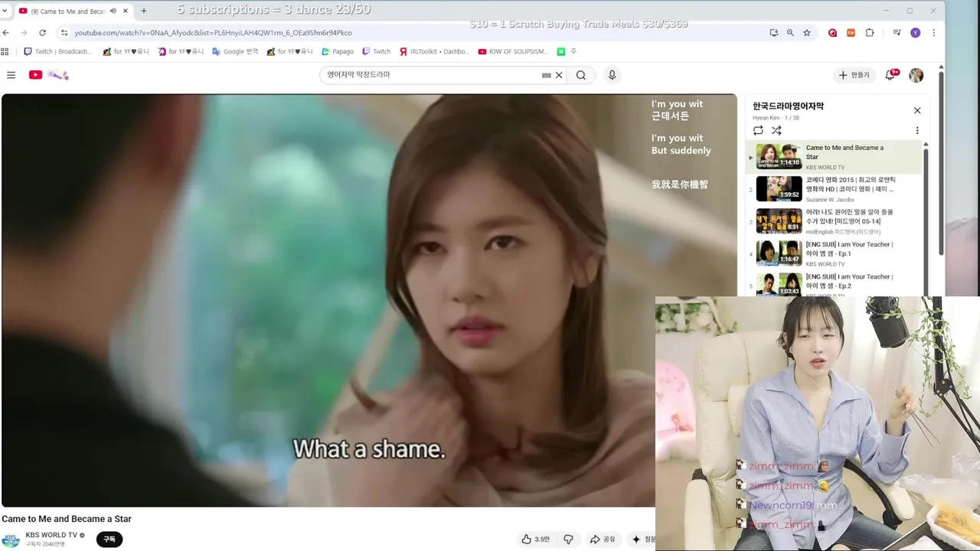Dislike the video

[x=568, y=540]
